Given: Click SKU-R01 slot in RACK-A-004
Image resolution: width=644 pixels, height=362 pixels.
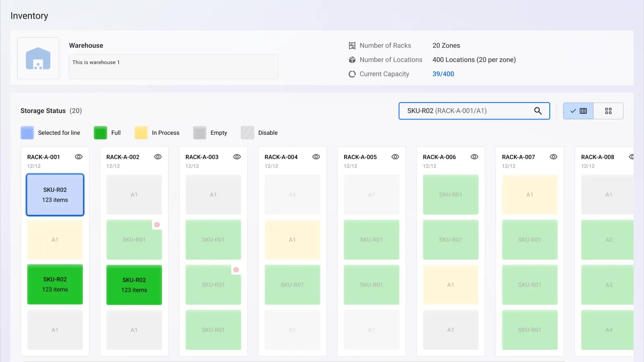Looking at the screenshot, I should tap(292, 285).
